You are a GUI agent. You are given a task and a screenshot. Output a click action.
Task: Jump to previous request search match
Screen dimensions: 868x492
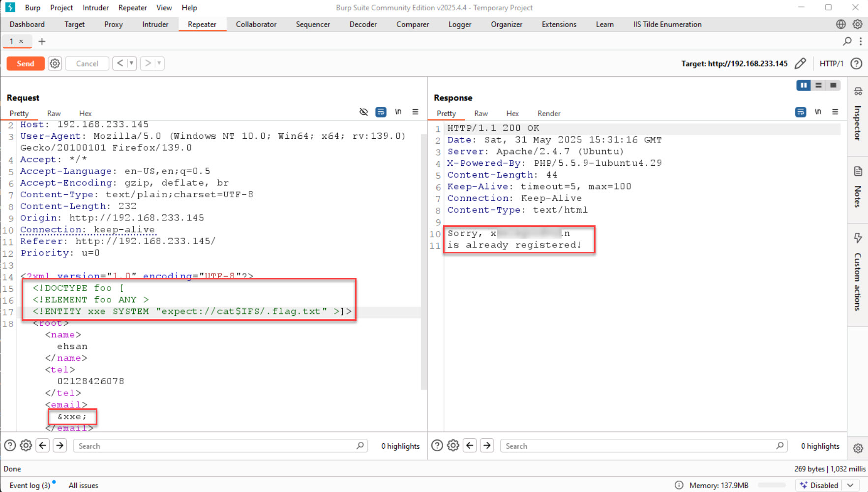(x=43, y=445)
